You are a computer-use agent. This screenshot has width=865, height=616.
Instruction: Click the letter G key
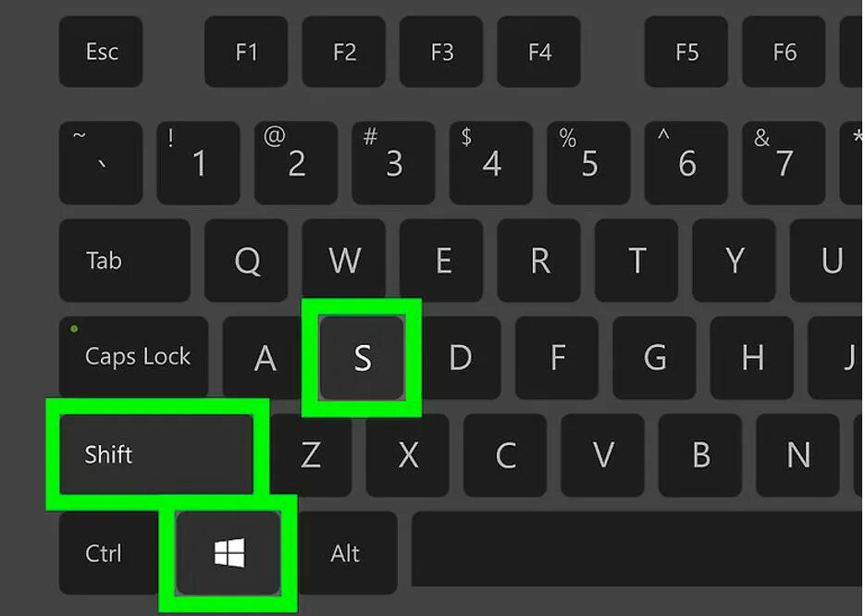pyautogui.click(x=654, y=357)
